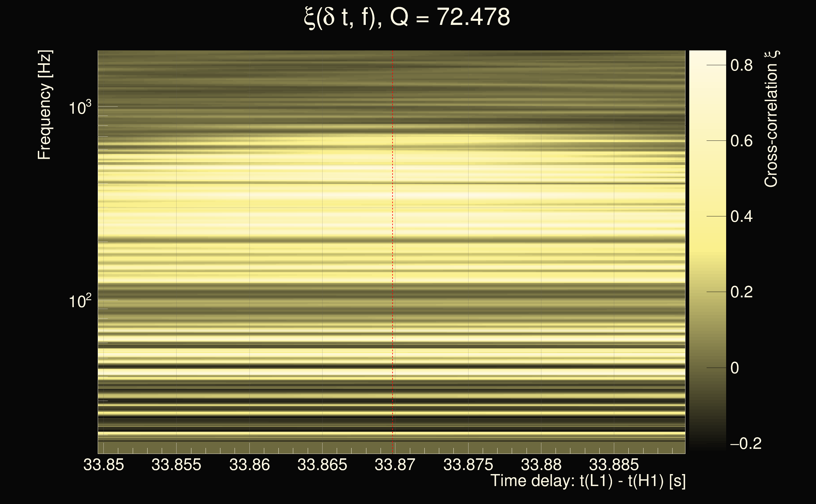816x504 pixels.
Task: Click the 0 value on the color bar
Action: (735, 368)
